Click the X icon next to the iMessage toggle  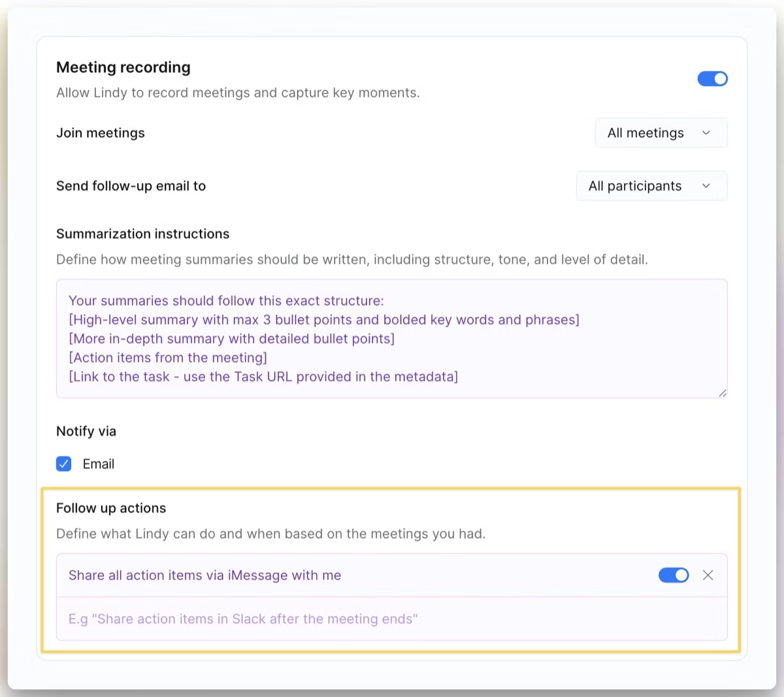coord(708,575)
